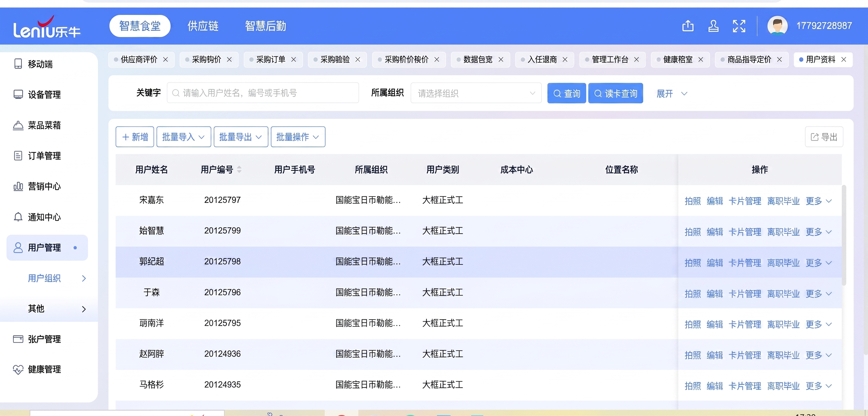Click 卡片管理 for 赵阿脖
868x416 pixels.
click(x=745, y=355)
